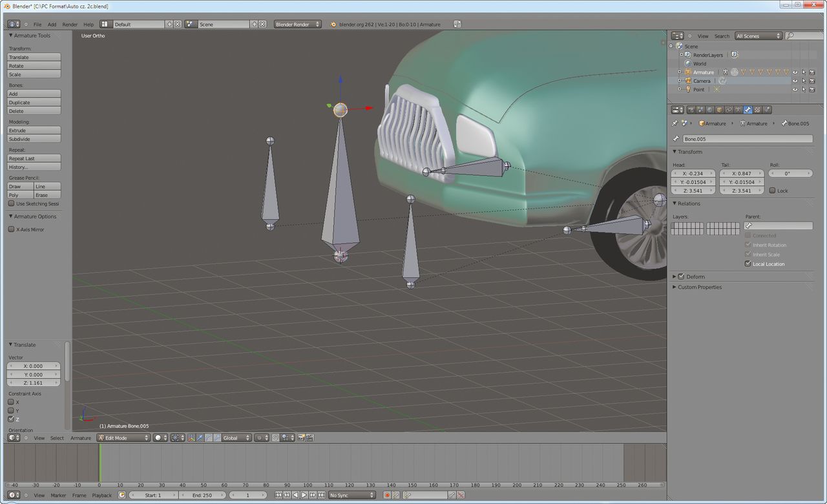The image size is (827, 504).
Task: Toggle the 3D manipulator widget icon
Action: tap(192, 437)
